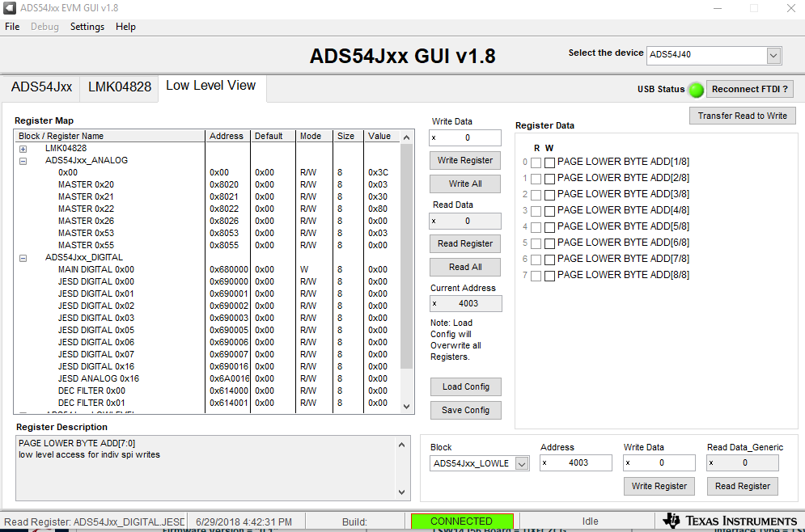Image resolution: width=805 pixels, height=532 pixels.
Task: Toggle R checkbox for PAGE LOWER BYTE ADD[2/8]
Action: tap(536, 179)
